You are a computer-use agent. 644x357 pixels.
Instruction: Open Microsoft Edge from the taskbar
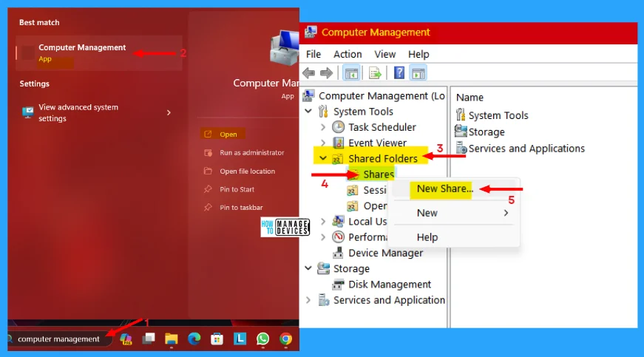point(194,339)
